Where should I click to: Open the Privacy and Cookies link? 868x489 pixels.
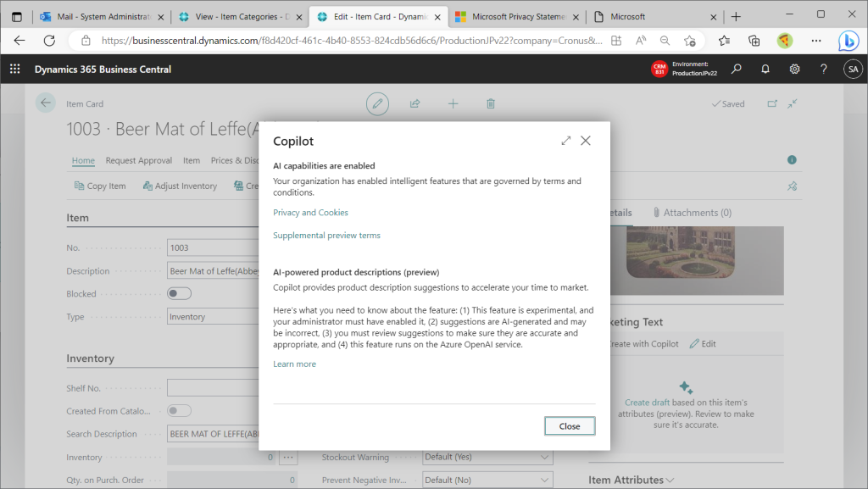310,213
